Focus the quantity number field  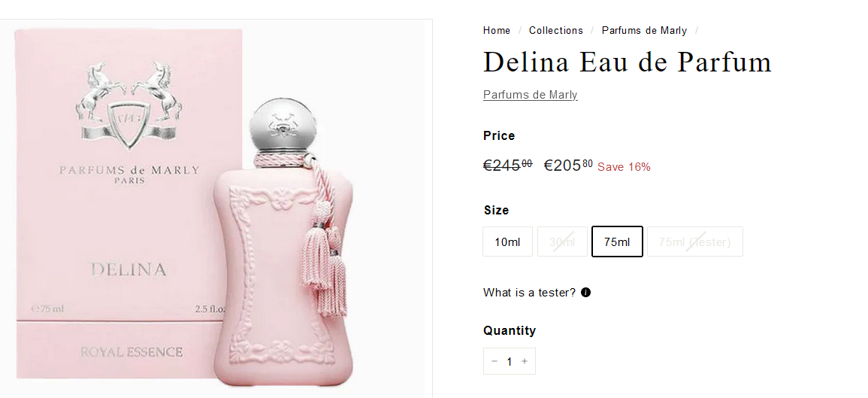pyautogui.click(x=510, y=361)
